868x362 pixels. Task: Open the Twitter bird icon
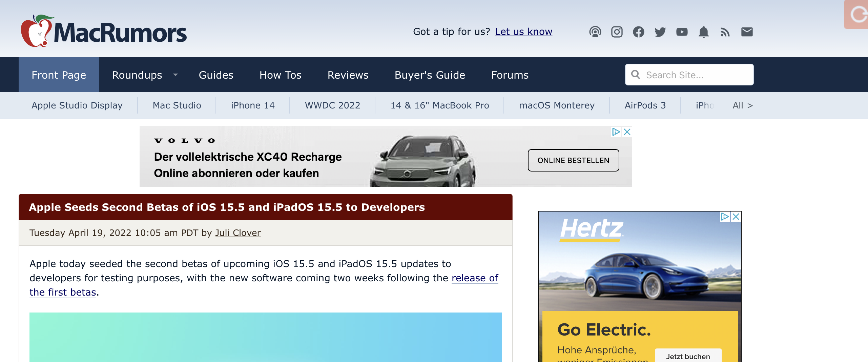point(660,32)
